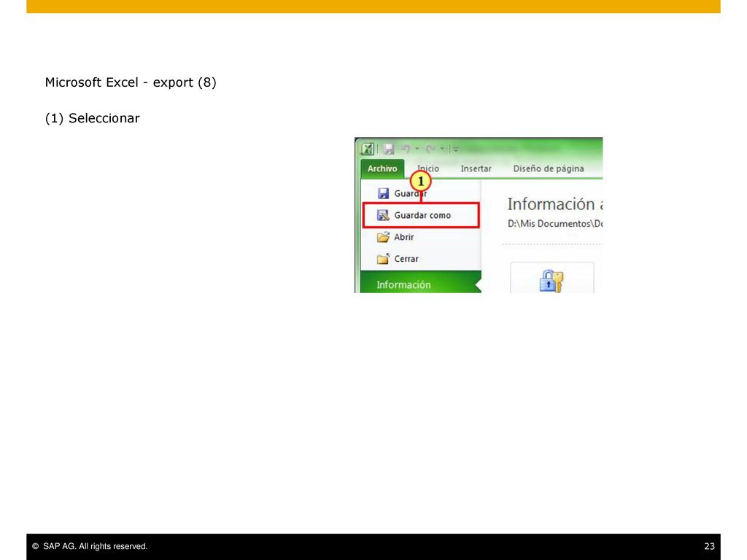This screenshot has height=560, width=747.
Task: Click the Abrir open-folder icon
Action: click(x=383, y=237)
